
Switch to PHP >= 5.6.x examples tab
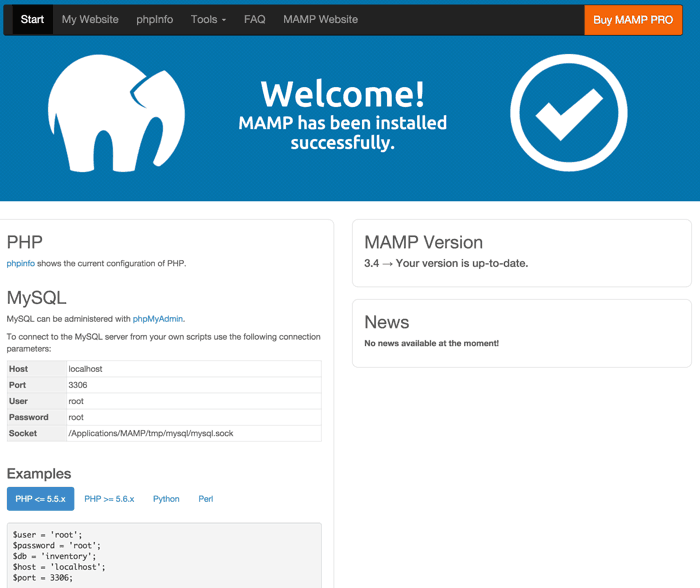(x=109, y=499)
